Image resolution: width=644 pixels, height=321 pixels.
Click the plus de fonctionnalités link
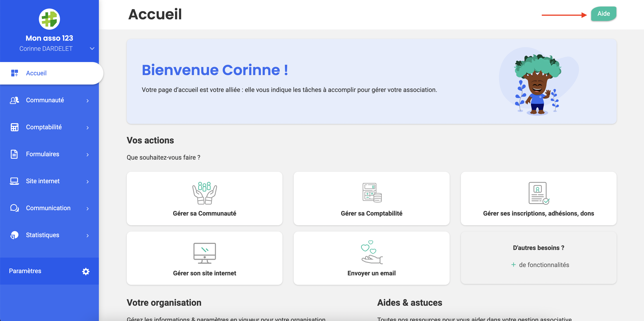pos(540,265)
